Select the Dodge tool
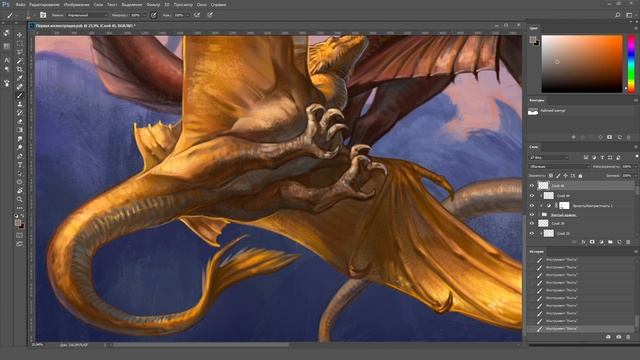This screenshot has height=360, width=640. 20,147
